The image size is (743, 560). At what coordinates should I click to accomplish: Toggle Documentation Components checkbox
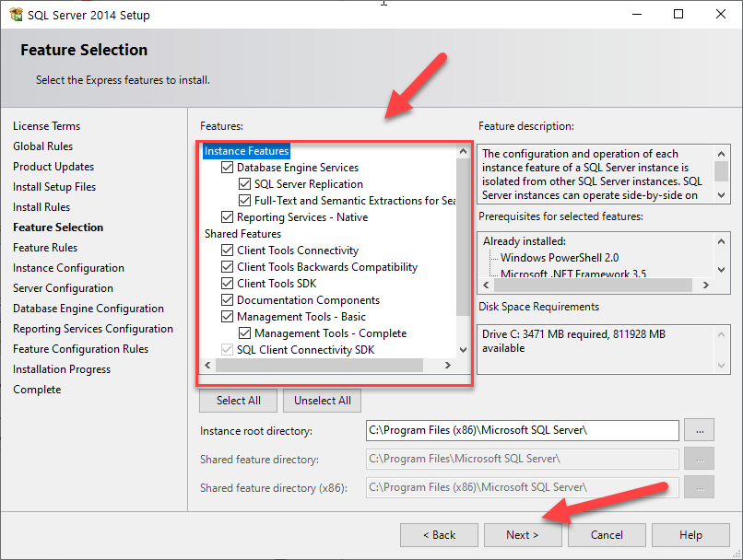(x=227, y=299)
